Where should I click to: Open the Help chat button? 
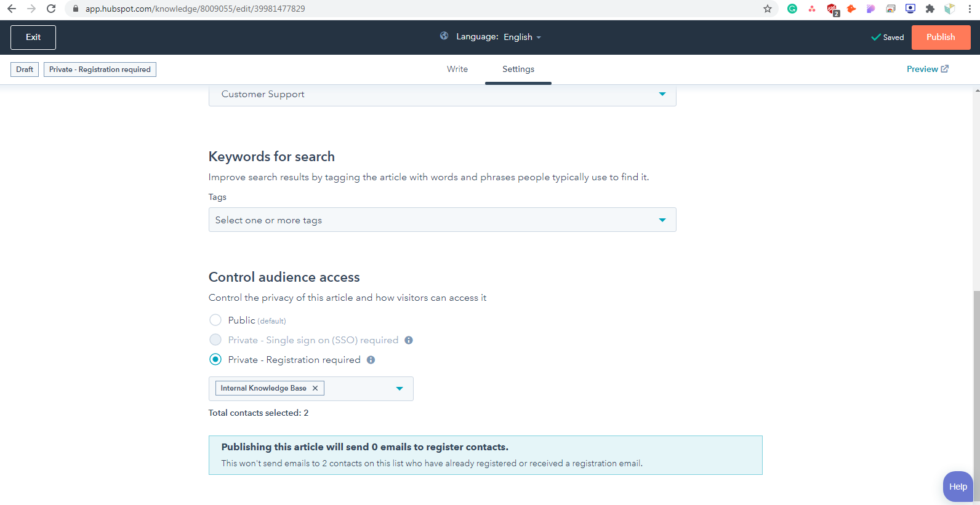958,487
